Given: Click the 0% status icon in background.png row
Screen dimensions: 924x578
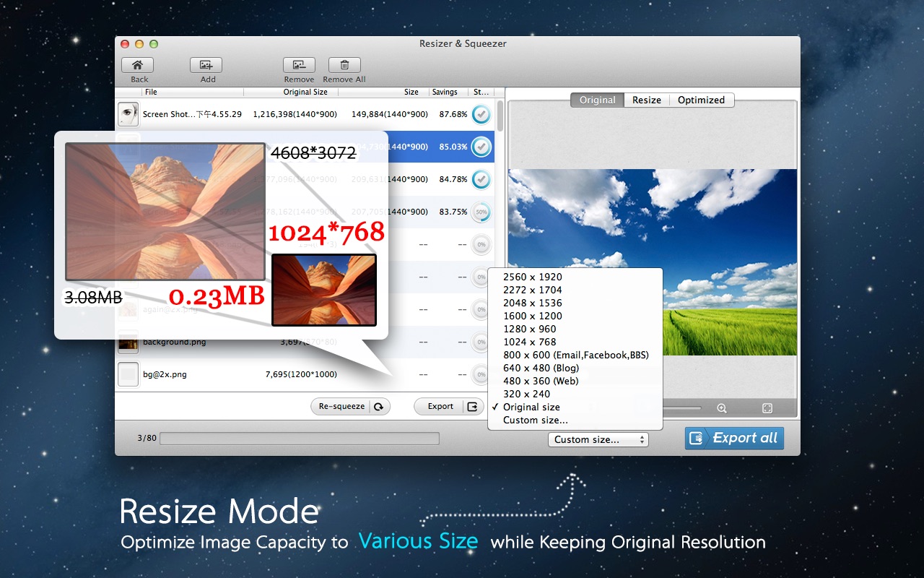Looking at the screenshot, I should [x=481, y=342].
